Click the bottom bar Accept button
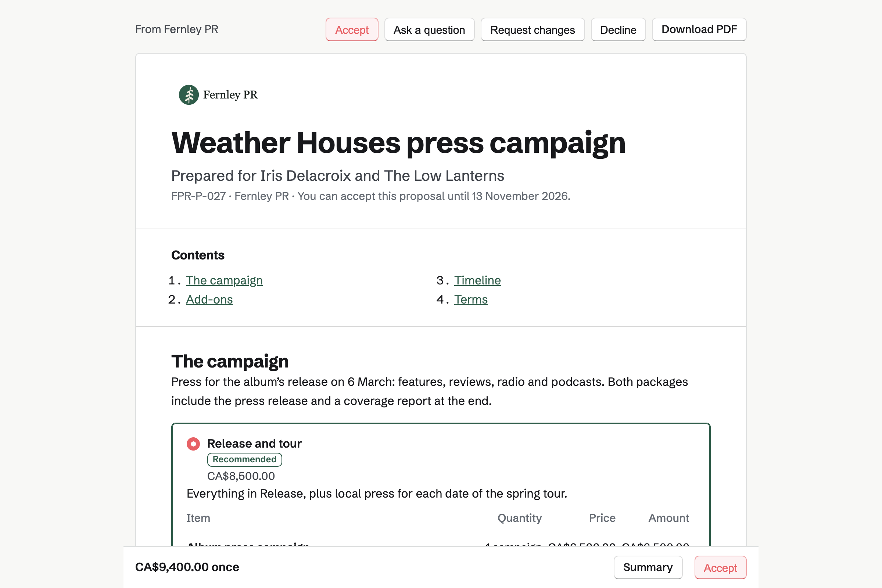The width and height of the screenshot is (882, 588). tap(720, 567)
